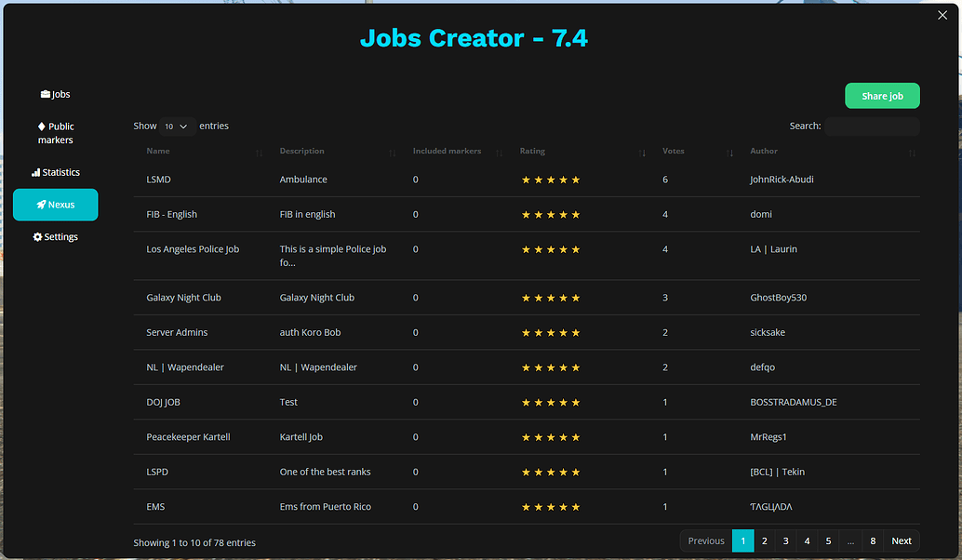
Task: Click the third star in the Server Admins rating
Action: [550, 332]
